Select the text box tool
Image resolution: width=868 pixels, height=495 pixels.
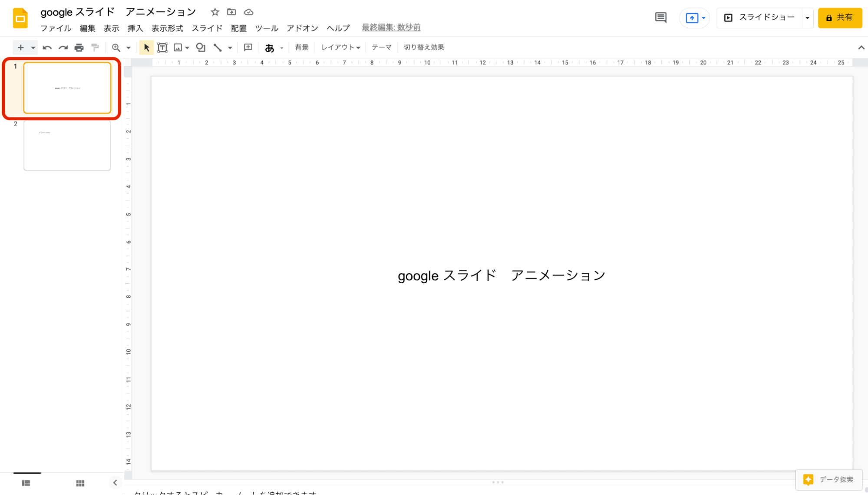pyautogui.click(x=162, y=48)
